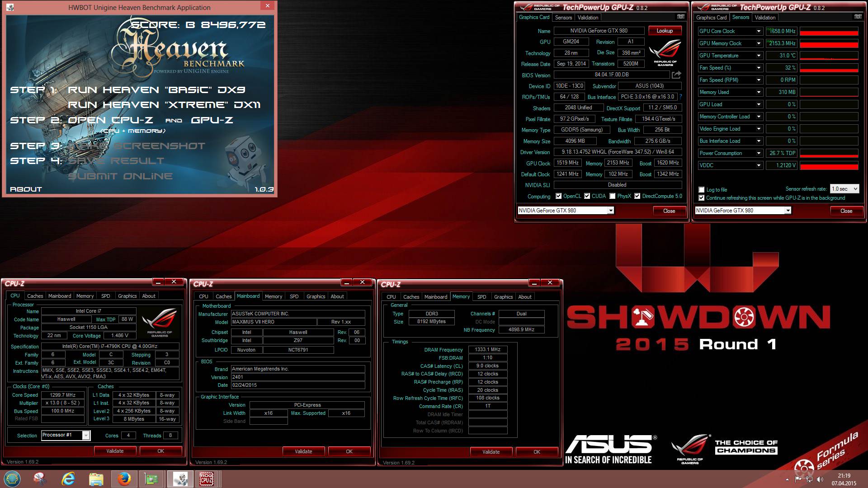868x488 pixels.
Task: Click the bus interface question mark icon
Action: tap(680, 97)
